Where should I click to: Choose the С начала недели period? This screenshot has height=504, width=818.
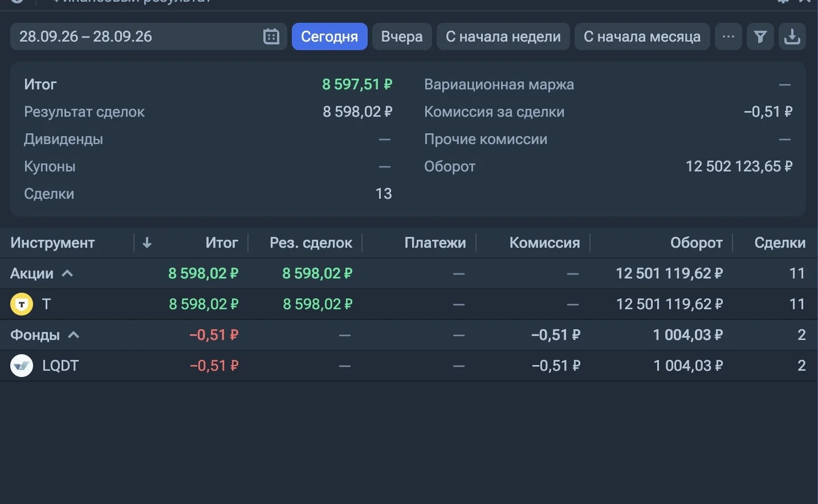pos(503,36)
